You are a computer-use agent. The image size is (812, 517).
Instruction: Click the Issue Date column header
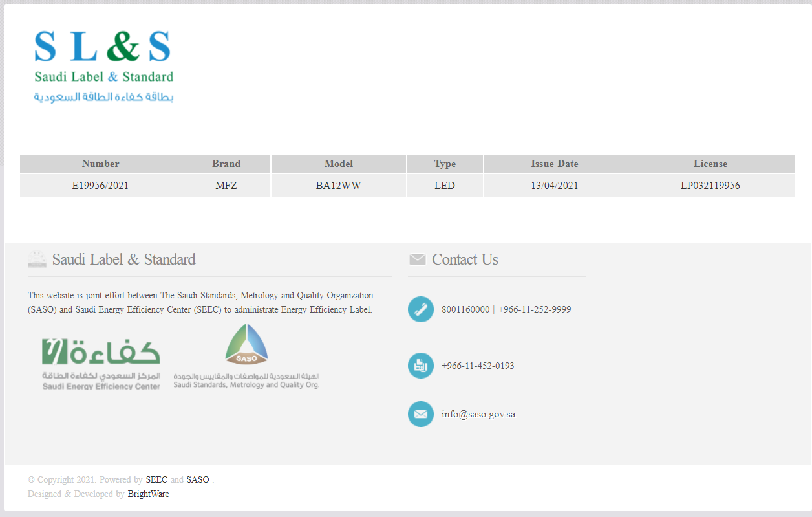pos(555,164)
